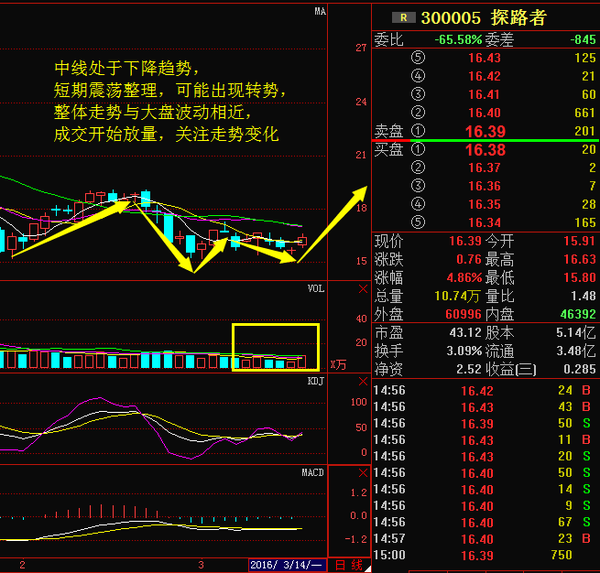Viewport: 600px width, 573px height.
Task: Click sell ② volume 661
Action: pyautogui.click(x=585, y=113)
